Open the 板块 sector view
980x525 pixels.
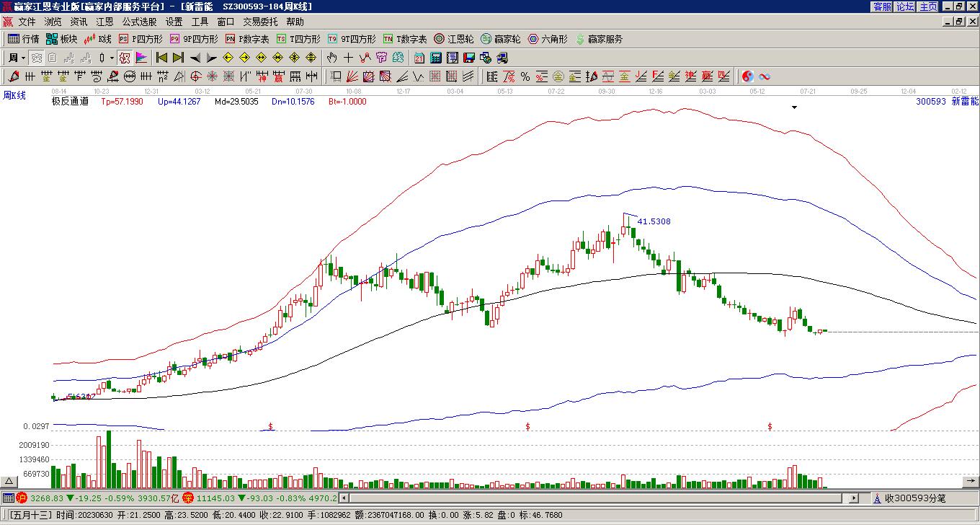[61, 39]
